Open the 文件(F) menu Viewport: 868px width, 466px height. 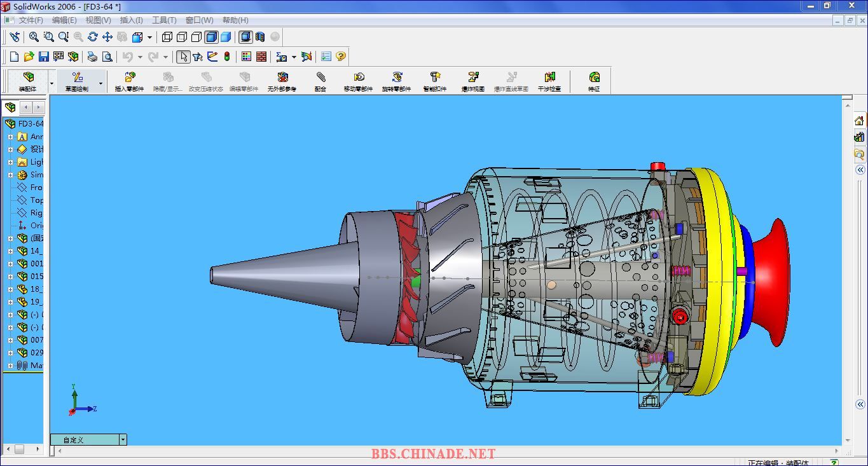click(31, 20)
